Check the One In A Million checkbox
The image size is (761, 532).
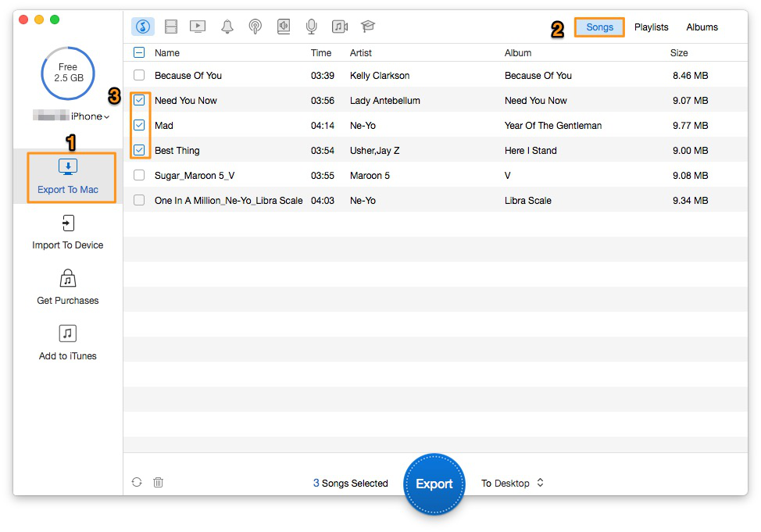click(x=139, y=200)
